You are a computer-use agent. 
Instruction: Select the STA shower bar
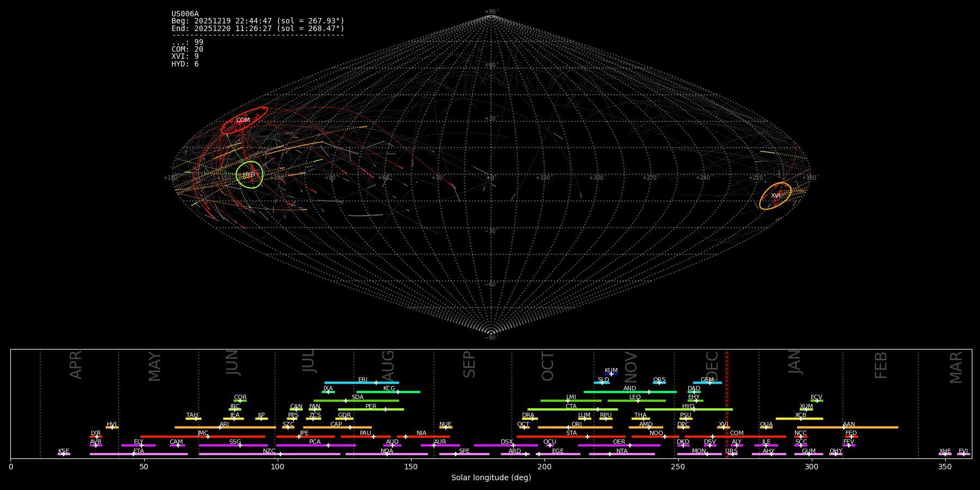[571, 437]
